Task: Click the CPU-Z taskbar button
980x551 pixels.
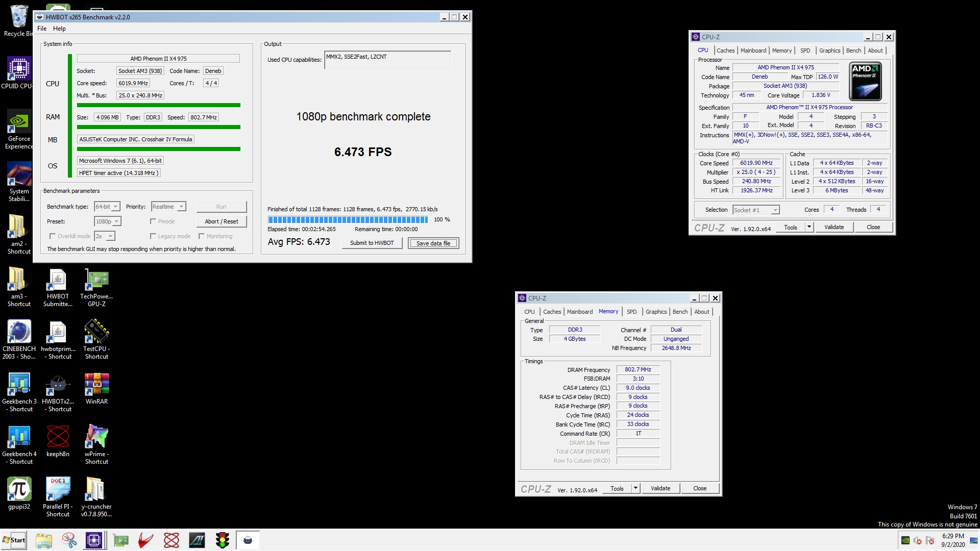Action: click(94, 540)
